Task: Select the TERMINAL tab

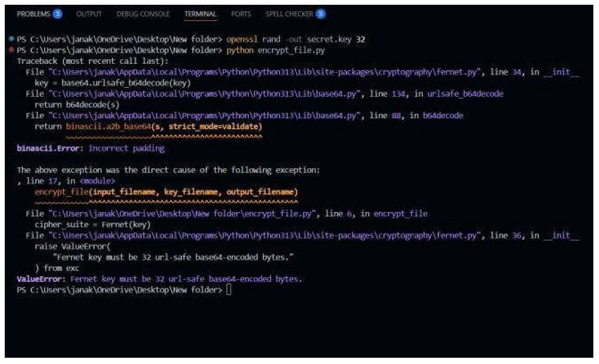Action: 200,14
